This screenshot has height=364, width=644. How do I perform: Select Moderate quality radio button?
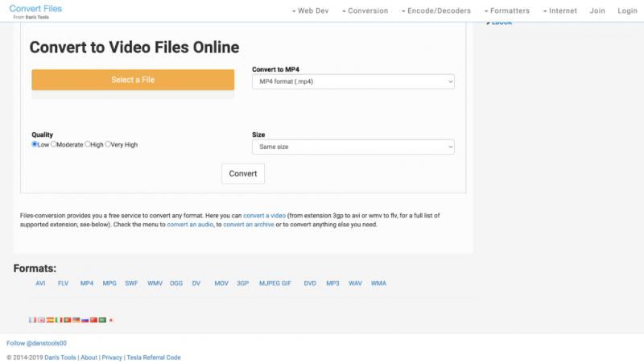[53, 144]
